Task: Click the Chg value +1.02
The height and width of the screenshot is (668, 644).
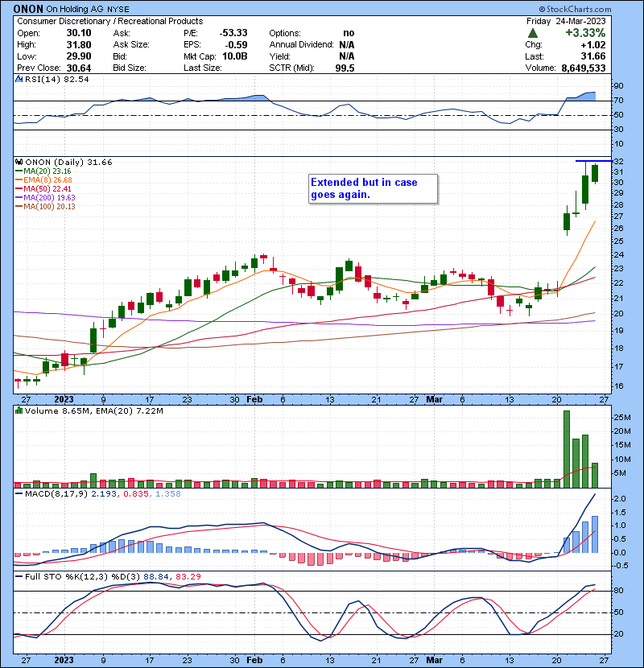Action: tap(592, 45)
